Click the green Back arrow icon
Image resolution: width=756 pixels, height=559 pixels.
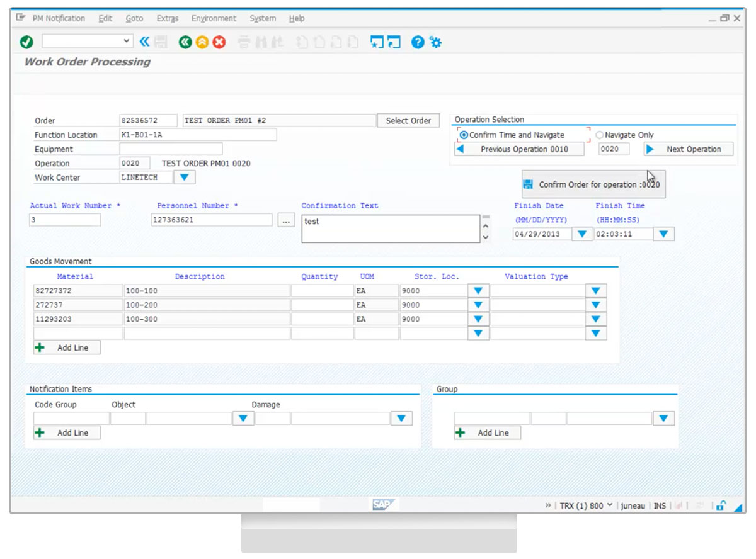(185, 42)
